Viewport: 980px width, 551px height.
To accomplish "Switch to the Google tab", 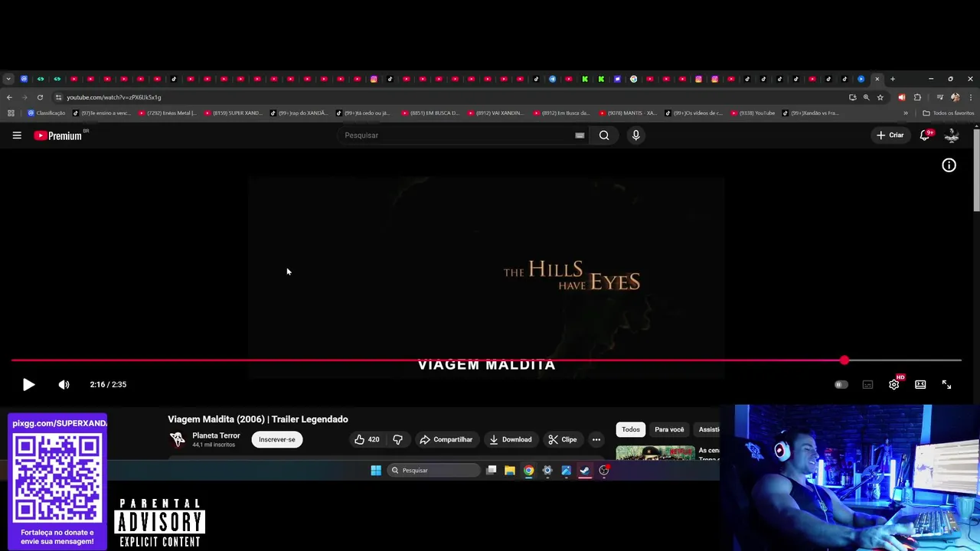I will (x=633, y=79).
